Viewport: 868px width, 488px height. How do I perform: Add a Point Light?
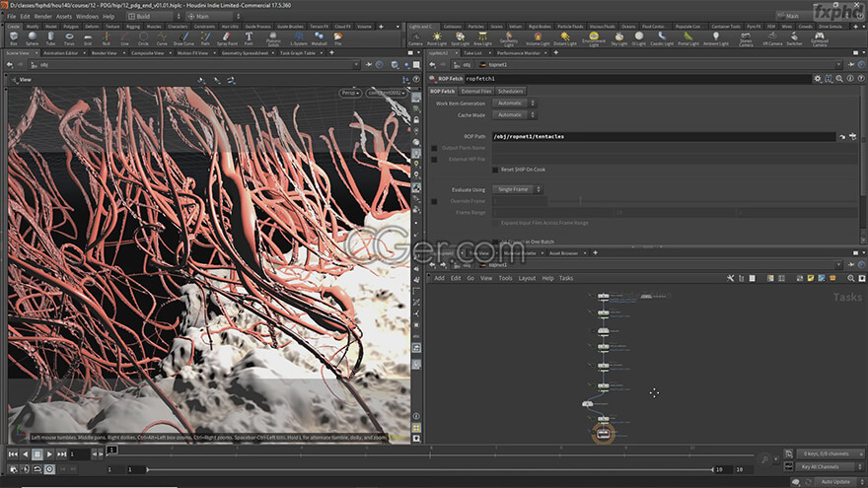[437, 38]
